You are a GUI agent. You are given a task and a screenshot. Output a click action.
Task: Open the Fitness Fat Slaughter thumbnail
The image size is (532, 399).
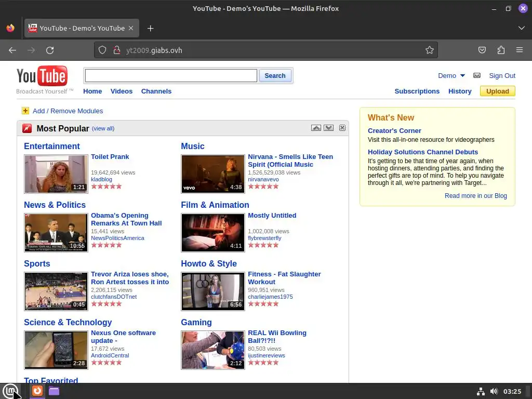point(212,291)
